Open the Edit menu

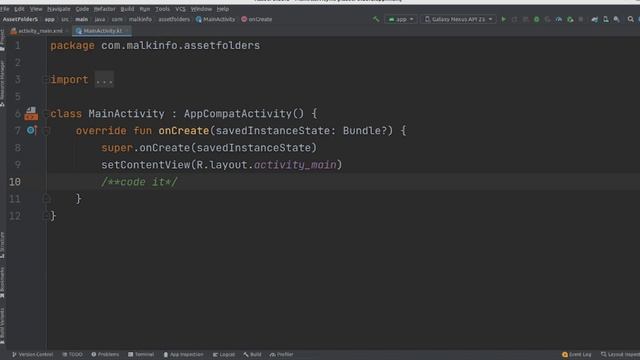pos(19,9)
